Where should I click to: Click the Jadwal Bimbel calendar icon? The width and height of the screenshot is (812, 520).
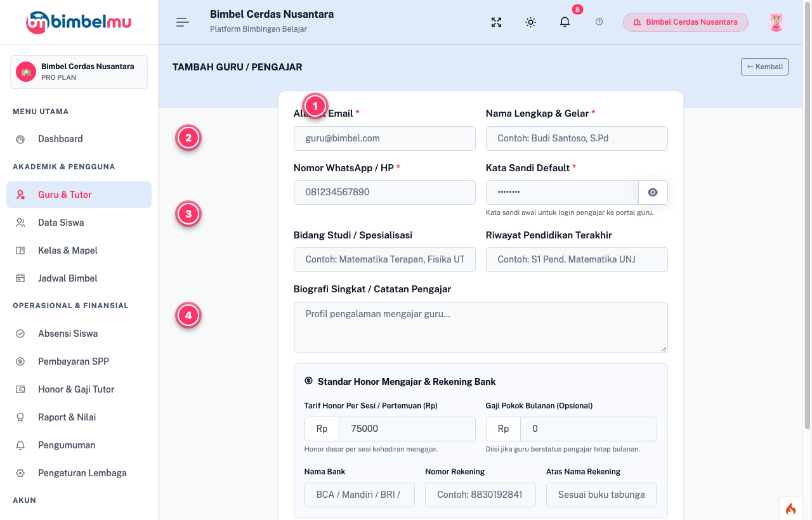[20, 278]
